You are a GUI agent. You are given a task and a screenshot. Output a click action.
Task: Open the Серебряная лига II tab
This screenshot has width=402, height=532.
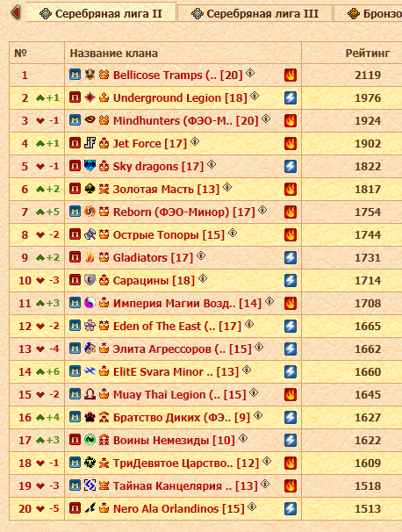(101, 13)
